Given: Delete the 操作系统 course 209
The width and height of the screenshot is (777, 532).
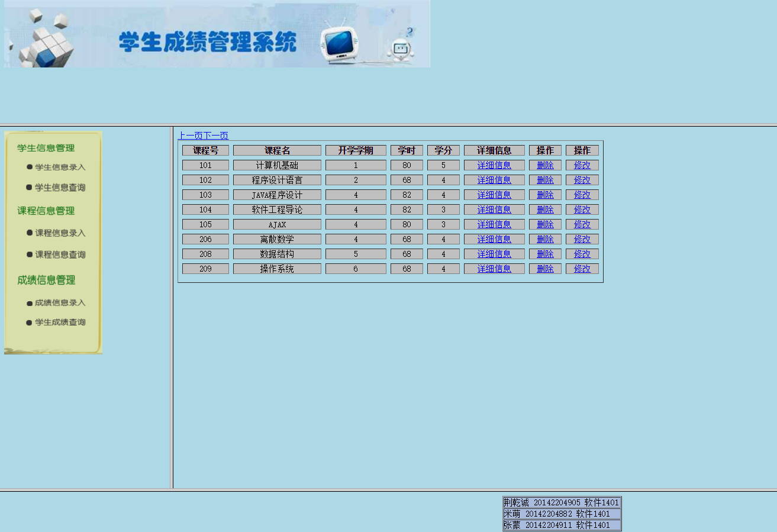Looking at the screenshot, I should [x=544, y=268].
